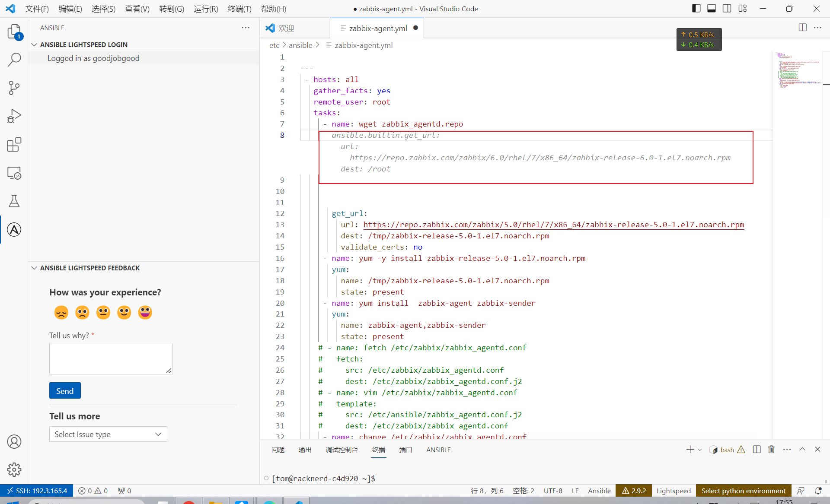Open terminal panel more actions
The image size is (830, 504).
click(787, 450)
